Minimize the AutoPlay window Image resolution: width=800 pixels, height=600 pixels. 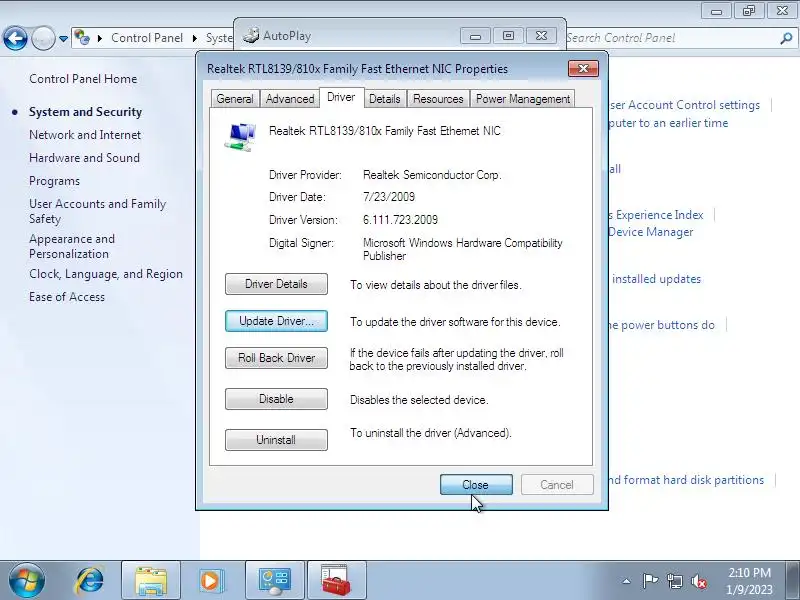pos(475,36)
